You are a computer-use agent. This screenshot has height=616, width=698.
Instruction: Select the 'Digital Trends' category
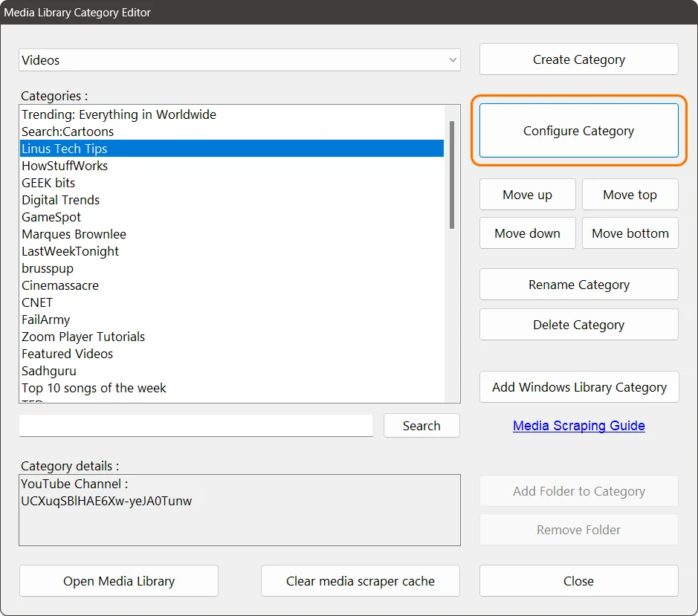pyautogui.click(x=232, y=200)
